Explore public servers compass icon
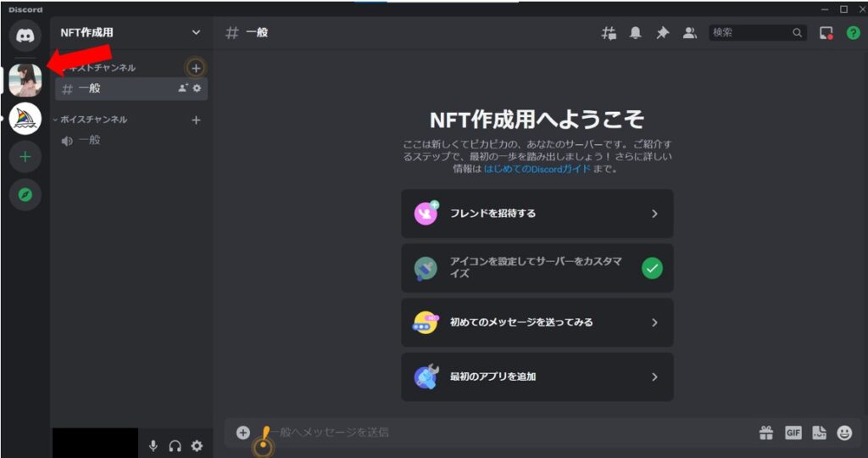 (x=25, y=195)
